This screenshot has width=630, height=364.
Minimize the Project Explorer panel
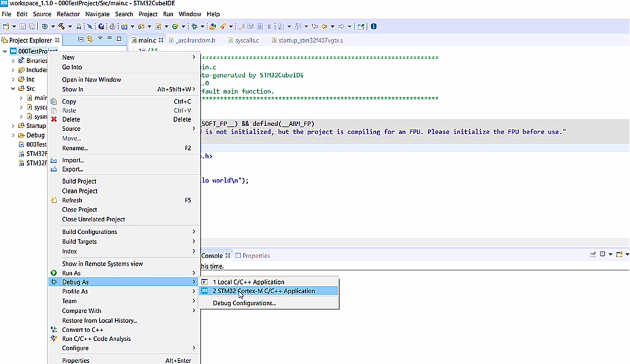(110, 39)
